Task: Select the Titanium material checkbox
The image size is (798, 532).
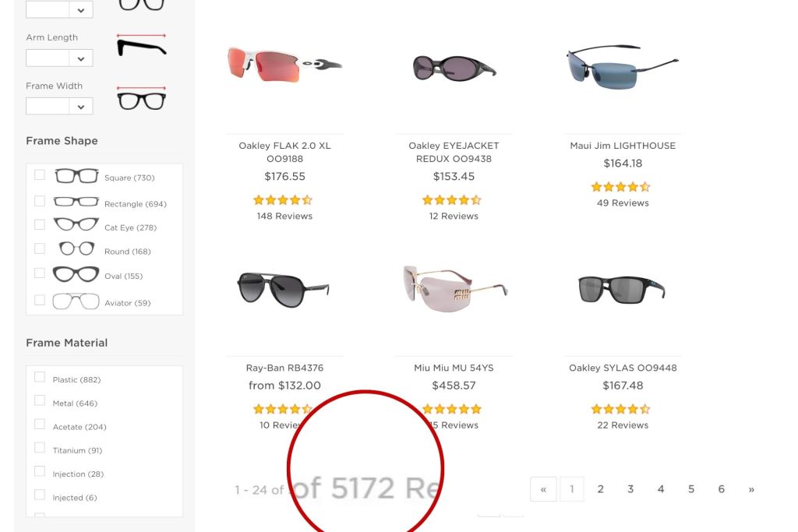Action: click(x=40, y=448)
